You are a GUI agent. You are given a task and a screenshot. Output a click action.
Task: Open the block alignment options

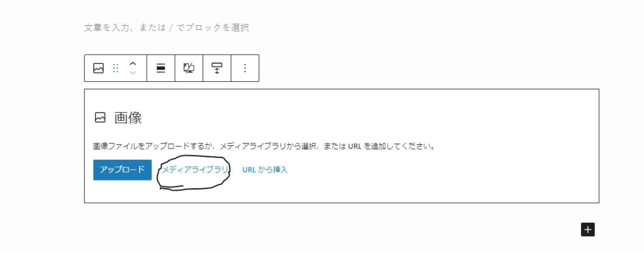click(x=160, y=68)
